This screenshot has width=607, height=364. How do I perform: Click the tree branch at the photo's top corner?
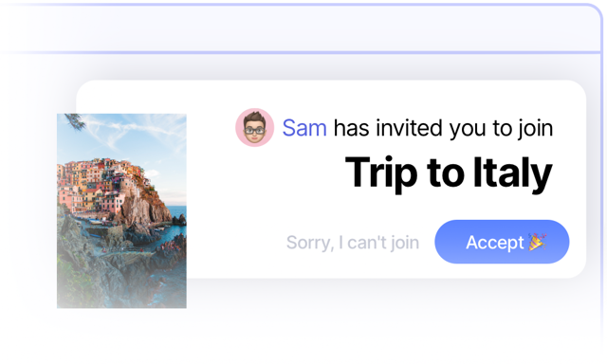(x=76, y=122)
